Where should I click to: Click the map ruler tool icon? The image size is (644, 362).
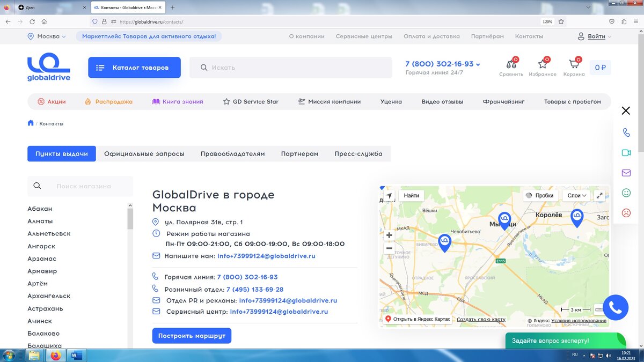coord(600,309)
